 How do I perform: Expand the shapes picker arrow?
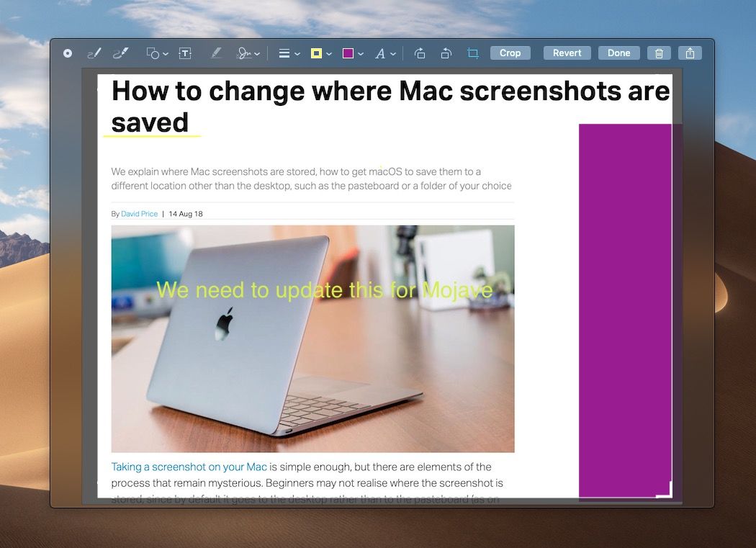164,53
